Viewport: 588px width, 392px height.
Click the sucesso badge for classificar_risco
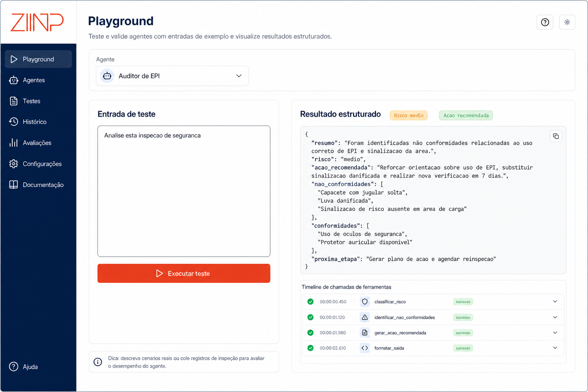[x=463, y=302]
